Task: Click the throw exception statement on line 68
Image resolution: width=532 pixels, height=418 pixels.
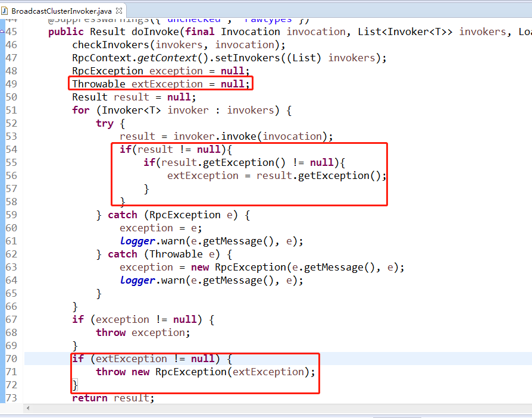Action: point(143,332)
